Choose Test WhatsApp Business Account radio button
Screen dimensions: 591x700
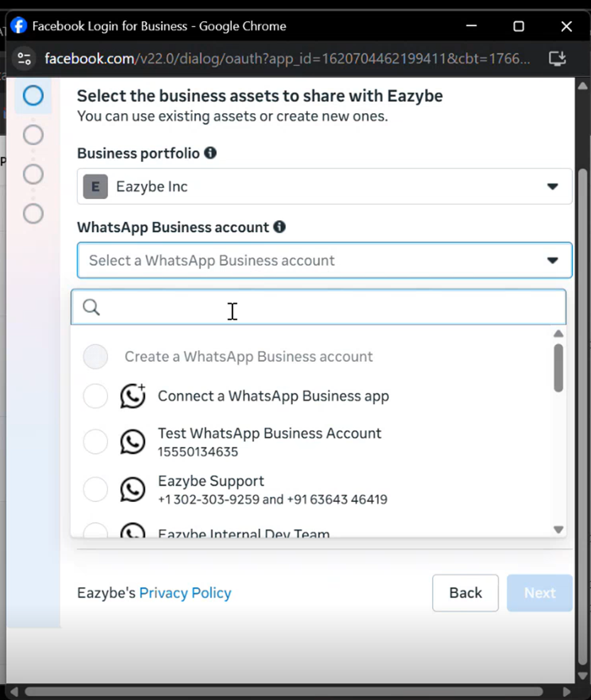96,442
